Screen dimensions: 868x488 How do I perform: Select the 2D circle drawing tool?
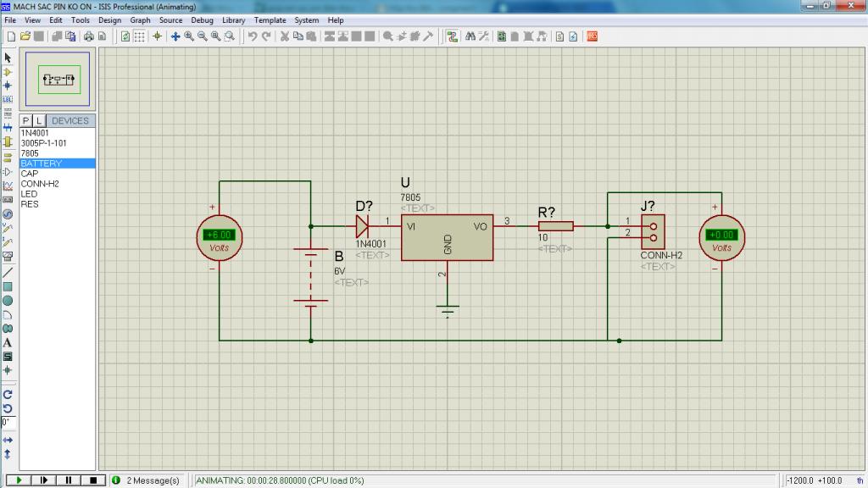point(8,300)
